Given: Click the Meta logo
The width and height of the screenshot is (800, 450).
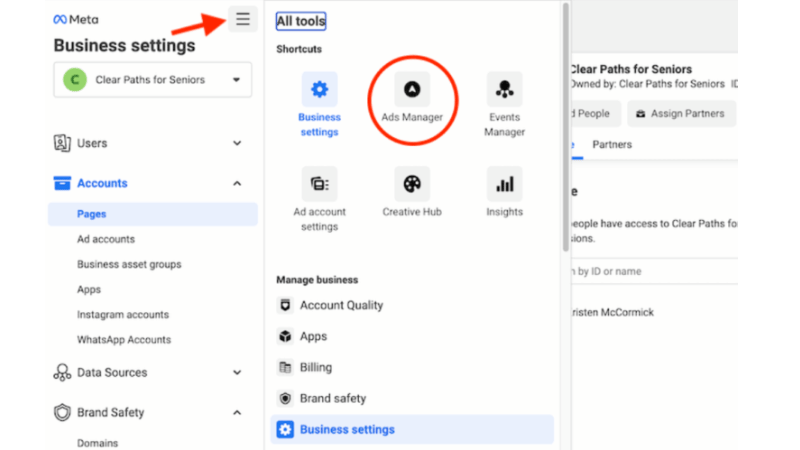Looking at the screenshot, I should [x=76, y=19].
